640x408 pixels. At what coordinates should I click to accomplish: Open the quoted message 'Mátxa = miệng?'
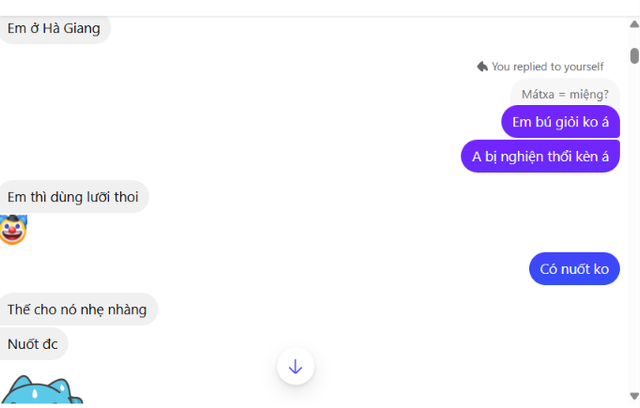pos(565,94)
